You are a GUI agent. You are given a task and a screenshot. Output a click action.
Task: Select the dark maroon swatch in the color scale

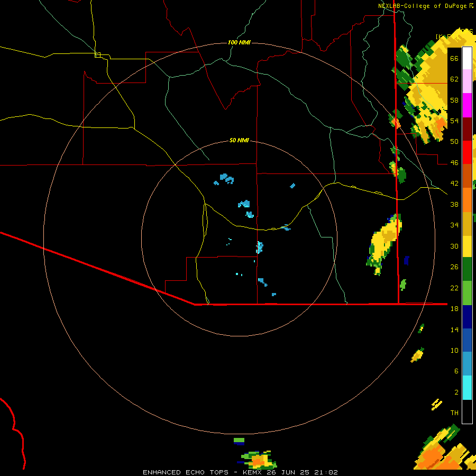pos(467,129)
